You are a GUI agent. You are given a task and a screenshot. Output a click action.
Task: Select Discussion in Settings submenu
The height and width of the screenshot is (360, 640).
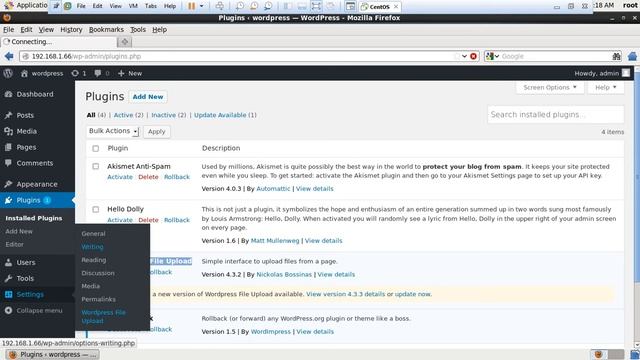pos(98,273)
